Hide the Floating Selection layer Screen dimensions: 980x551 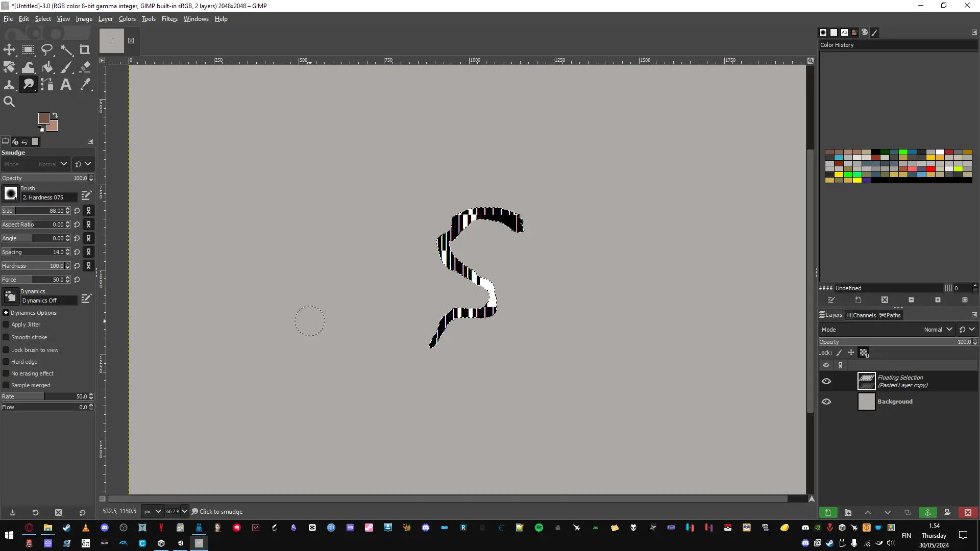coord(826,381)
